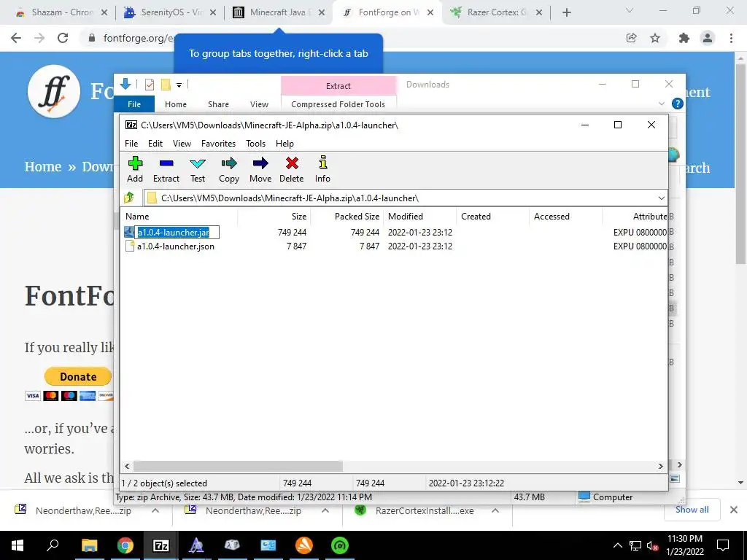Open Explorer Help question mark icon

677,104
